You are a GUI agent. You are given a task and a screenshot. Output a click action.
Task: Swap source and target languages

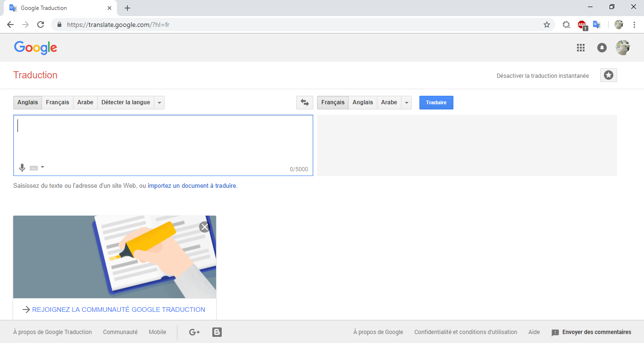pyautogui.click(x=305, y=102)
